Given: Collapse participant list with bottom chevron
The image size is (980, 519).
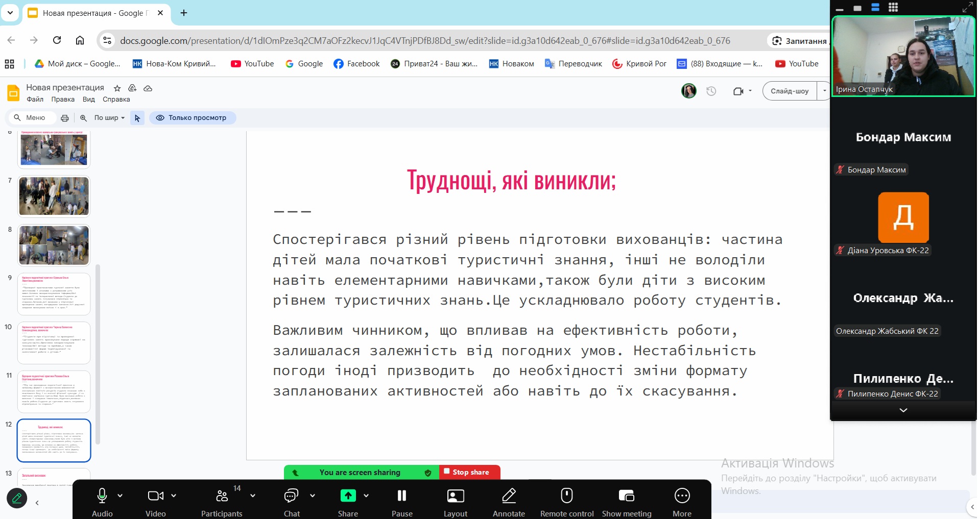Looking at the screenshot, I should pos(903,410).
